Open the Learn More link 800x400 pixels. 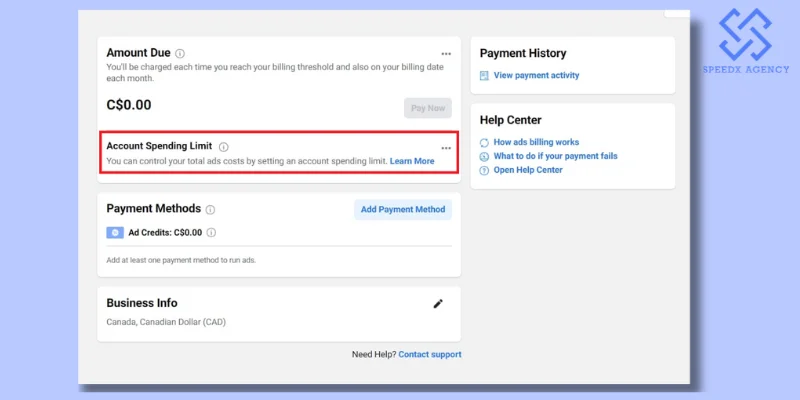click(412, 161)
